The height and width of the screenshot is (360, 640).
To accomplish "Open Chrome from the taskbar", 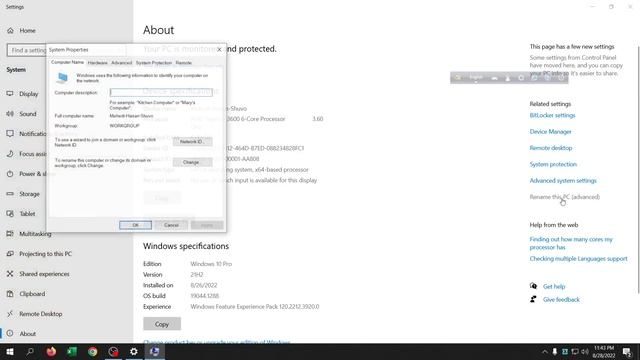I will (x=93, y=351).
